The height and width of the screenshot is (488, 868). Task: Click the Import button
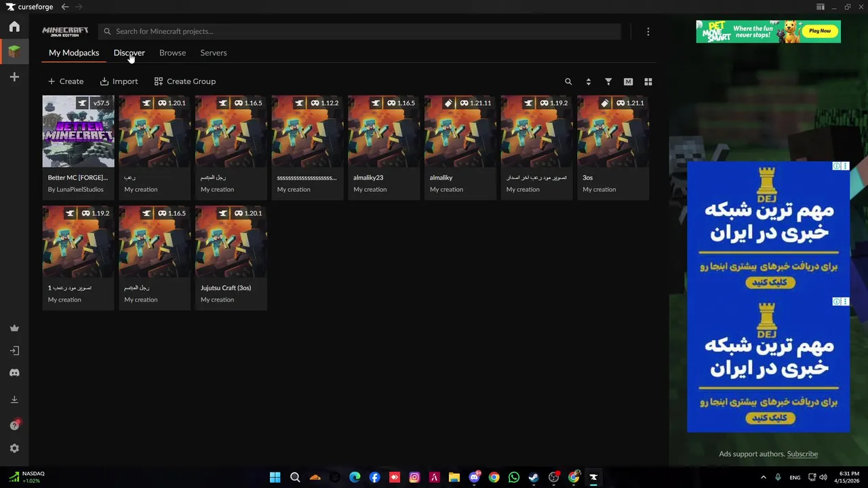click(x=119, y=81)
